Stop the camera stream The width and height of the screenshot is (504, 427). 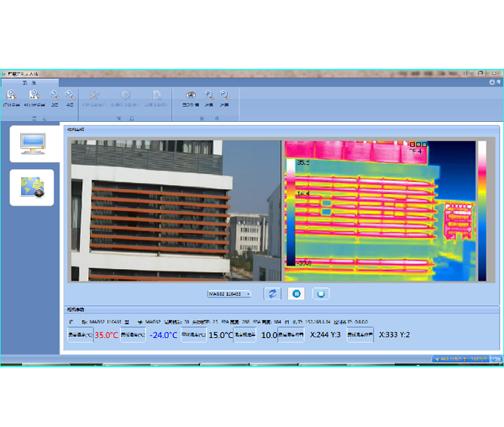[x=321, y=293]
